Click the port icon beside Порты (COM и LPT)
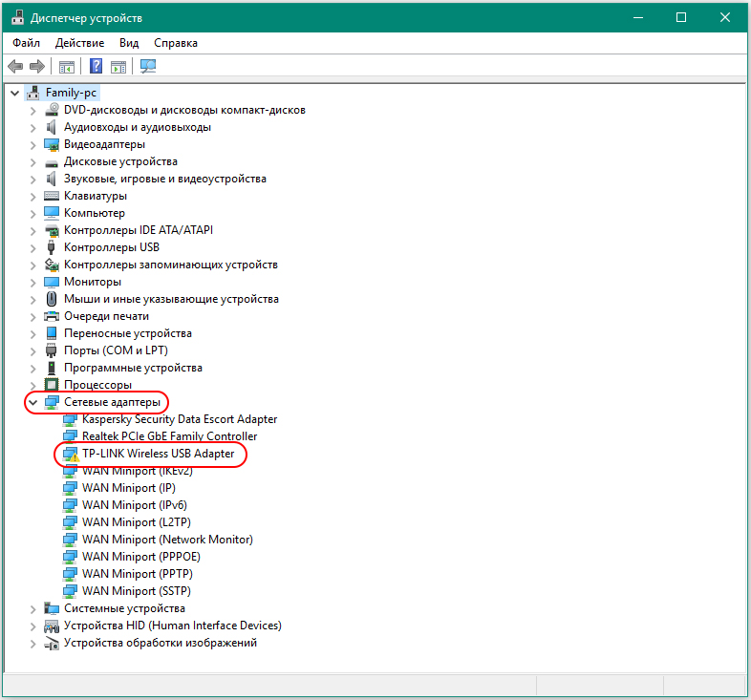This screenshot has height=700, width=751. click(x=52, y=350)
